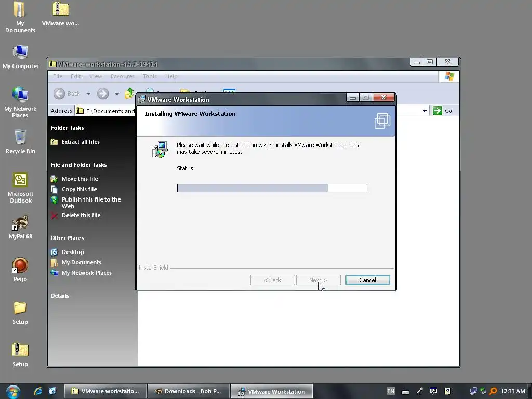532x399 pixels.
Task: Click the microphone language bar icon
Action: pyautogui.click(x=419, y=391)
